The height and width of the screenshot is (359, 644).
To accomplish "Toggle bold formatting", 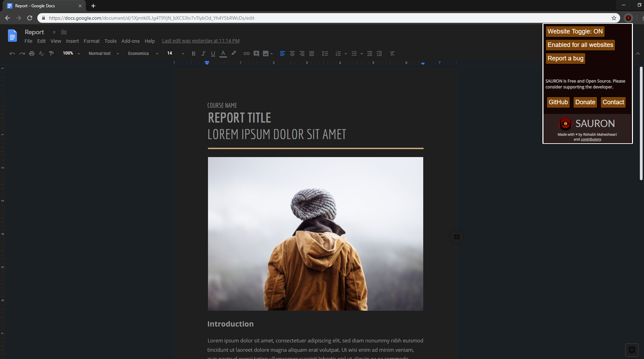I will (x=193, y=54).
